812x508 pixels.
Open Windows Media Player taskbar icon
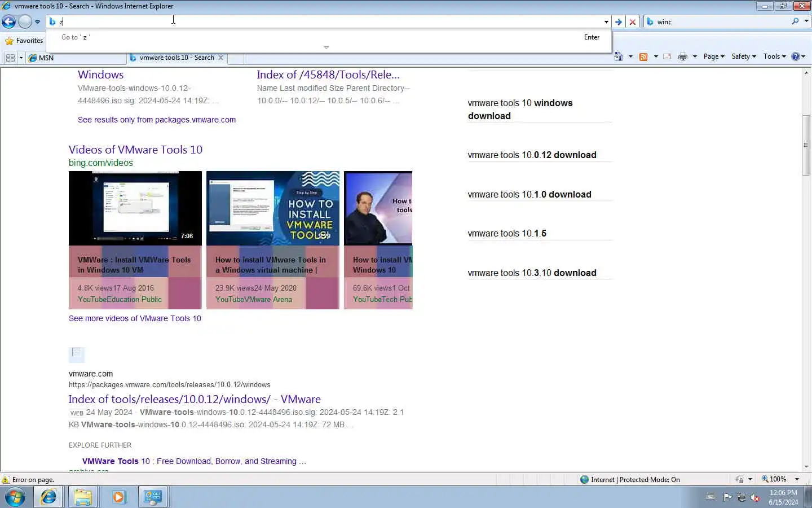[118, 497]
